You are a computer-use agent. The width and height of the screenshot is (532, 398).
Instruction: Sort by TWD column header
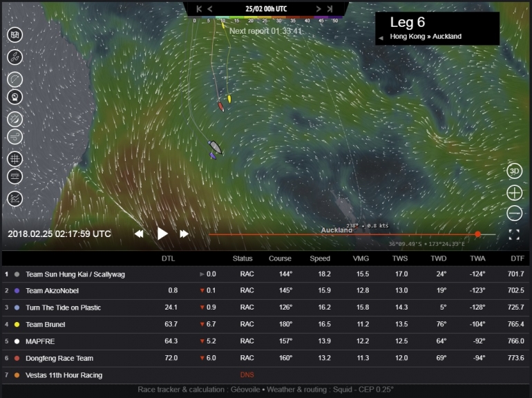click(x=438, y=258)
